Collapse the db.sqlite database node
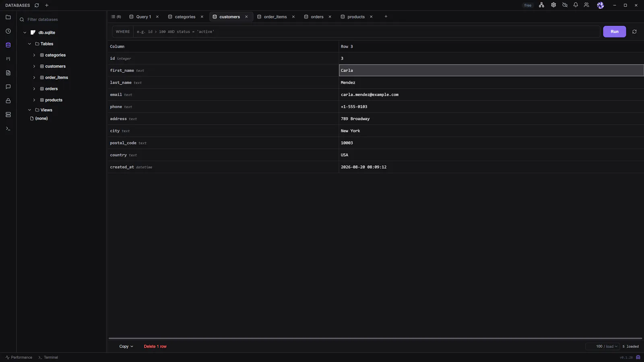644x362 pixels. click(25, 33)
